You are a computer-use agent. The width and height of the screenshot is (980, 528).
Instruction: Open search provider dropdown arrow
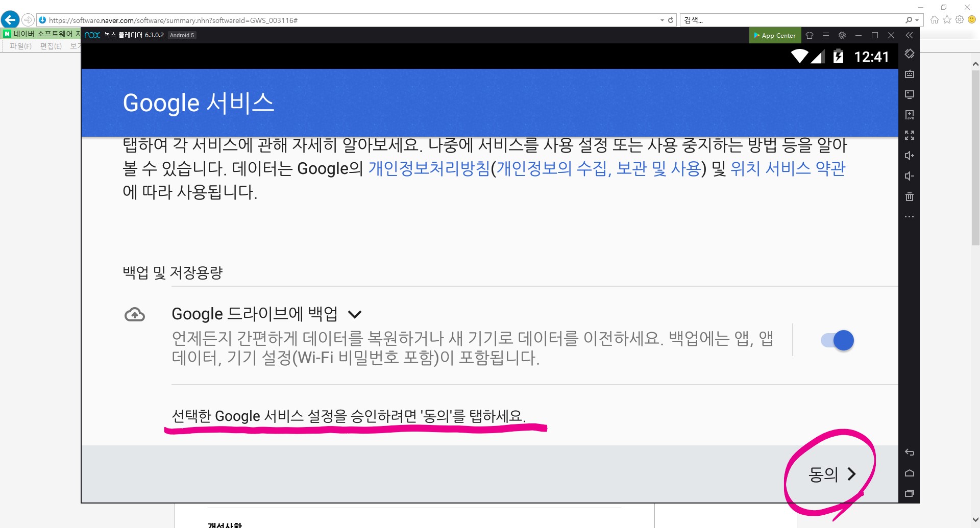917,20
